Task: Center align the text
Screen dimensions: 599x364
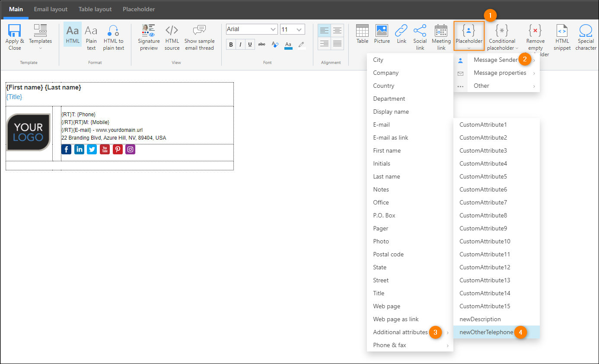Action: click(x=338, y=31)
